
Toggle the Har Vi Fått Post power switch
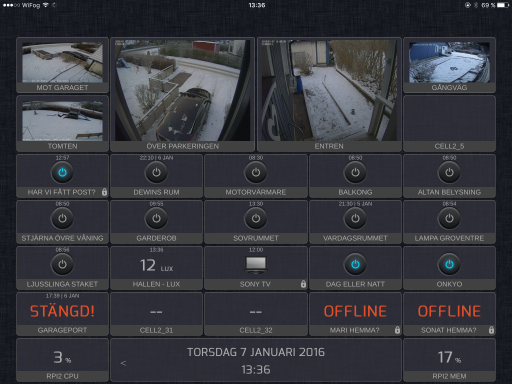tap(62, 173)
